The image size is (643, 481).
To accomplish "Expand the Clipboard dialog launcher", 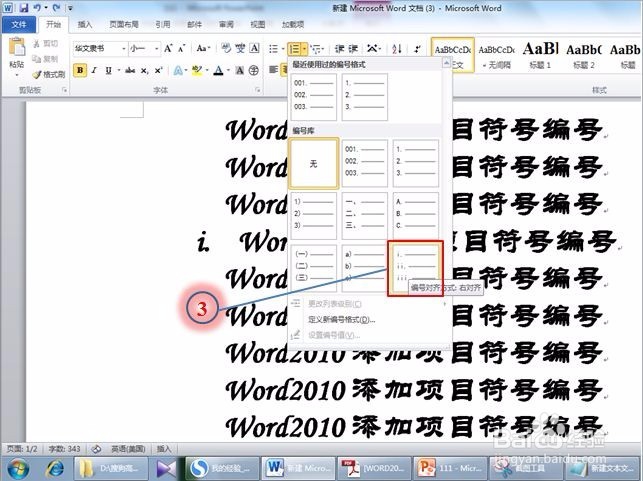I will point(64,90).
